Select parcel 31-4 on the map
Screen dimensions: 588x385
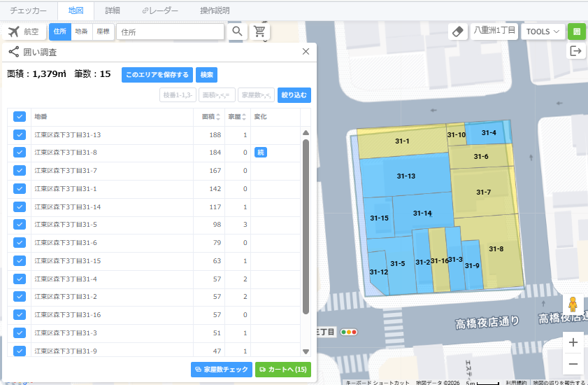pyautogui.click(x=489, y=132)
